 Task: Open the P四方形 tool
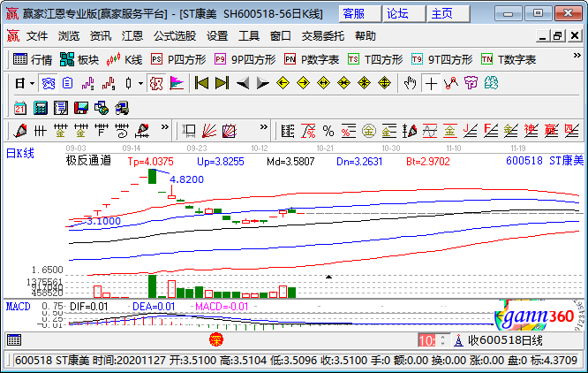(178, 60)
